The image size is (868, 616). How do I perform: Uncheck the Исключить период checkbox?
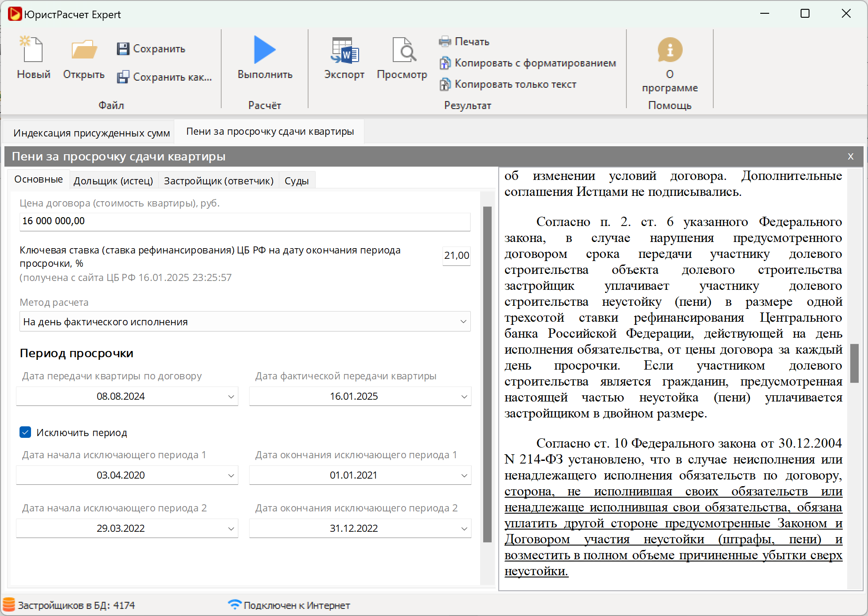click(x=25, y=432)
